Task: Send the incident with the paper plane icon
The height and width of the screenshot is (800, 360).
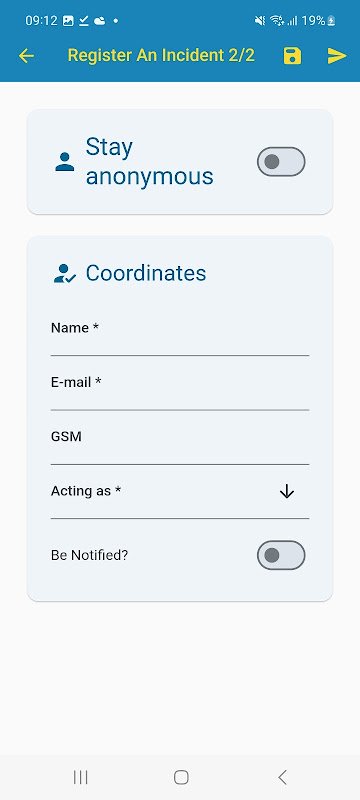Action: pyautogui.click(x=337, y=56)
